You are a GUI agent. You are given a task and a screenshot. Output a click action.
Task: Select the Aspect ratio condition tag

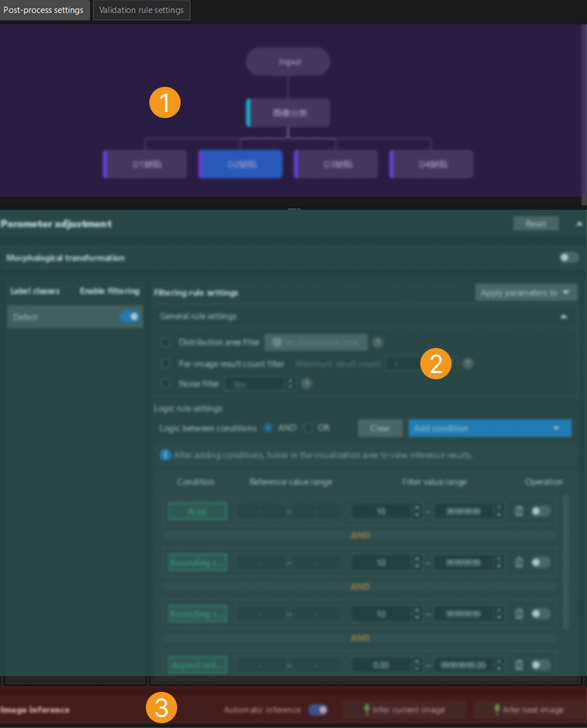pos(197,665)
